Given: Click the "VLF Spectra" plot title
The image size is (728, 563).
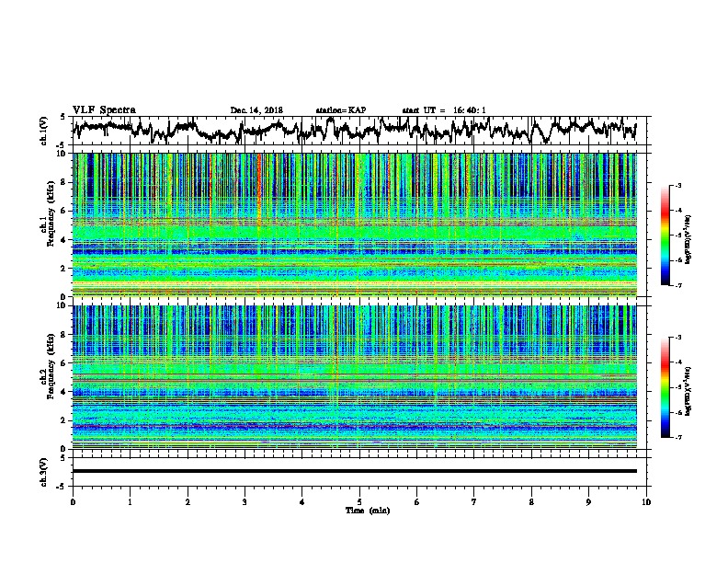Looking at the screenshot, I should [104, 110].
